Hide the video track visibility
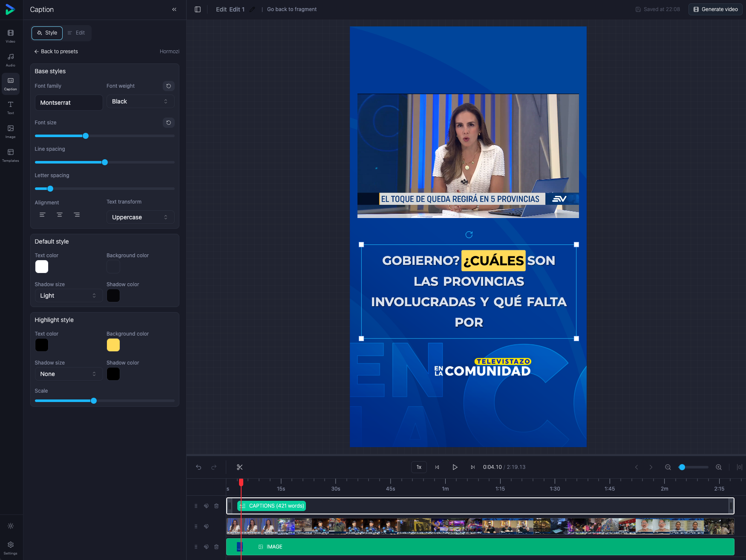 click(x=206, y=526)
